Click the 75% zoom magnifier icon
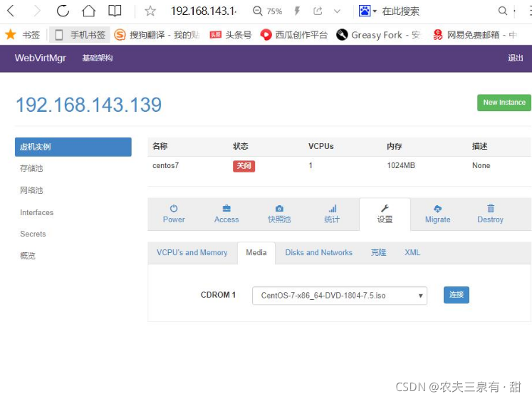Image resolution: width=532 pixels, height=399 pixels. (x=258, y=11)
